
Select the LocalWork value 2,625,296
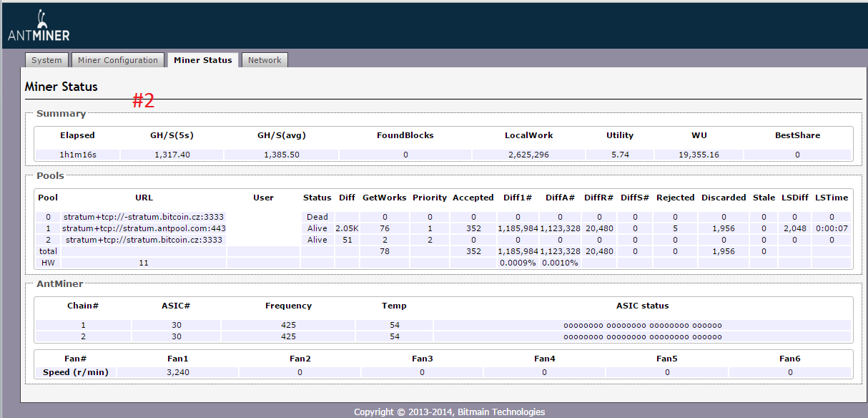click(529, 155)
